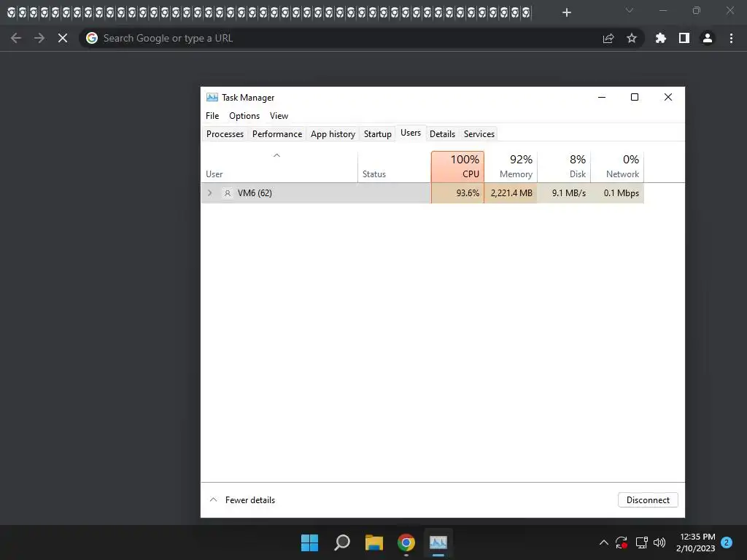Sort by the User column header
Screen dimensions: 747x560
click(x=279, y=167)
